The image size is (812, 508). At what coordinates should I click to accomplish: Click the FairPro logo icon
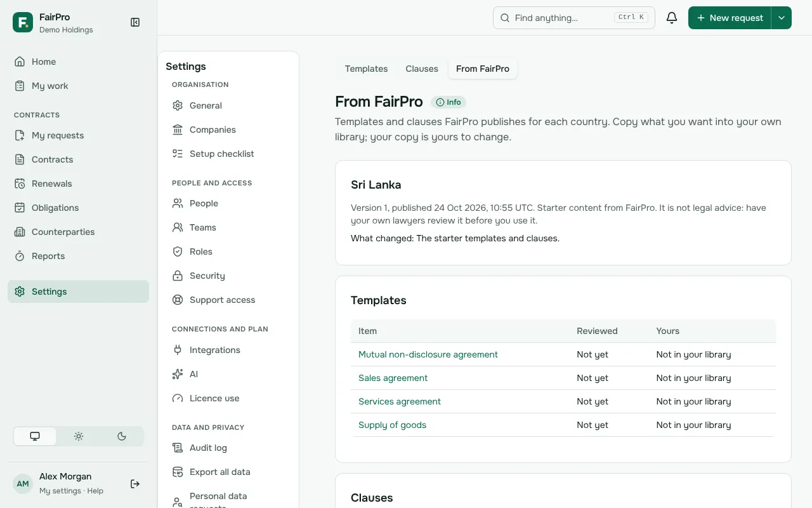point(23,22)
